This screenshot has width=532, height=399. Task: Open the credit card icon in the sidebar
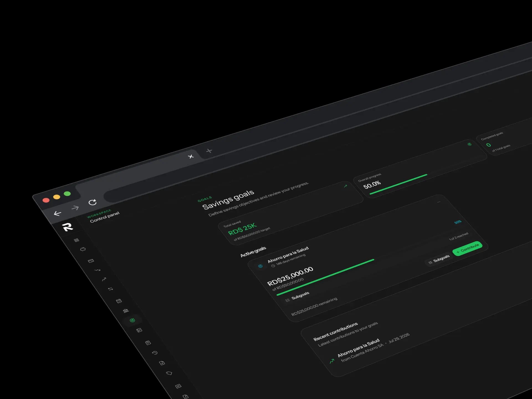coord(91,261)
